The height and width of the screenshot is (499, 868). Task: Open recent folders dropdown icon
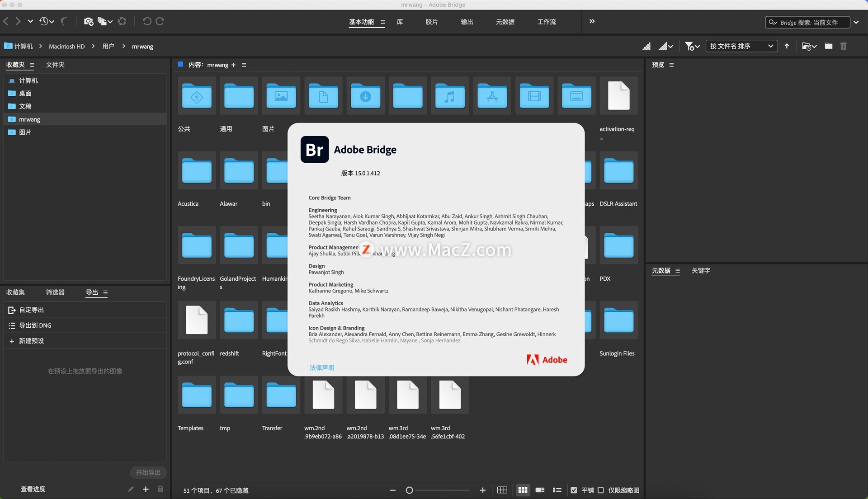[809, 46]
